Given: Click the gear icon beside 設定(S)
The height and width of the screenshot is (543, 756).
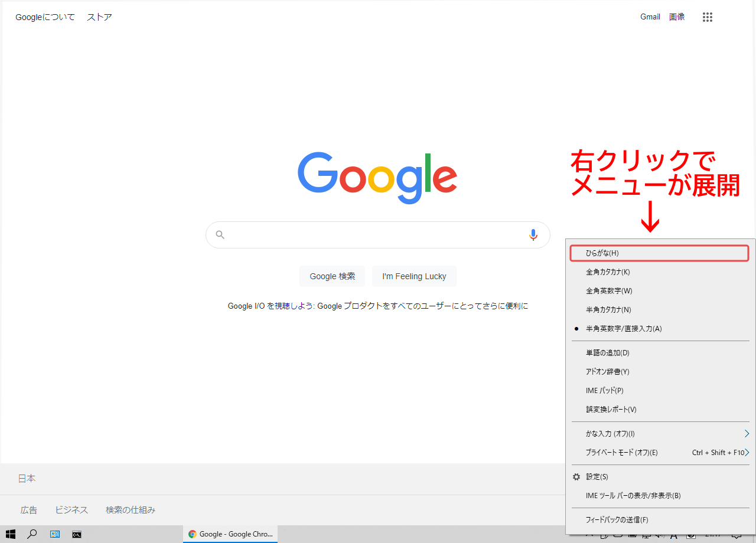Looking at the screenshot, I should click(x=576, y=477).
